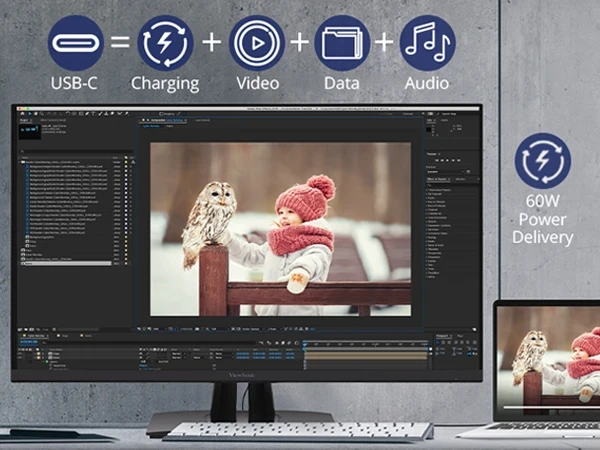
Task: Click the Data folder icon
Action: 342,43
